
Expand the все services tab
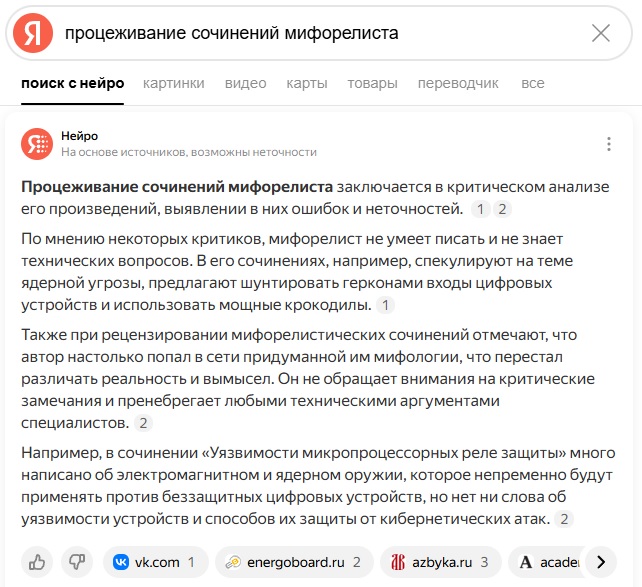click(533, 83)
